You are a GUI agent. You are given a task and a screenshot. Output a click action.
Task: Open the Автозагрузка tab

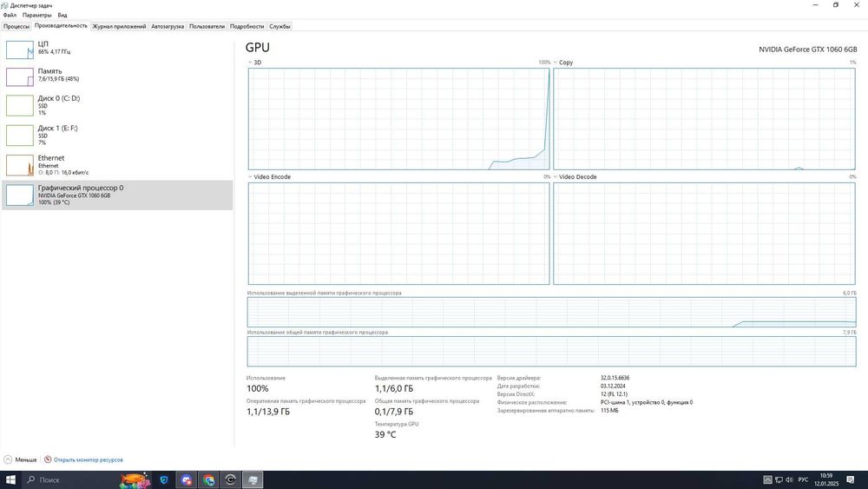(168, 26)
